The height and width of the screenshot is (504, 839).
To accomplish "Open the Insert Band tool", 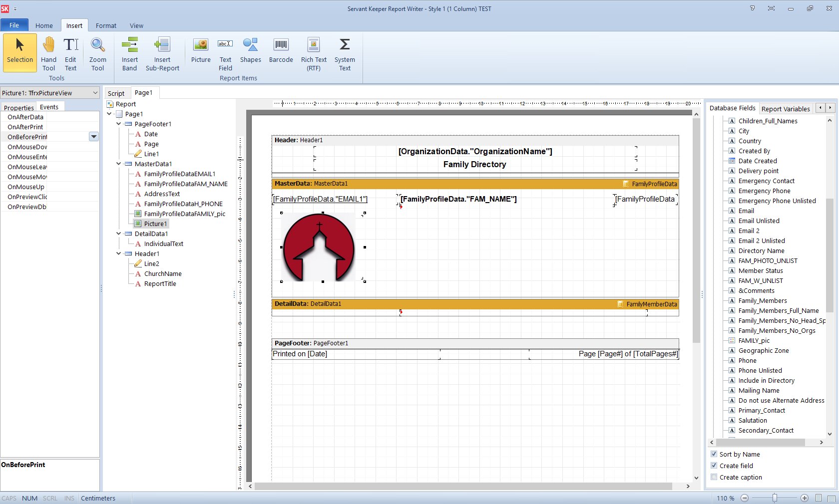I will tap(129, 52).
